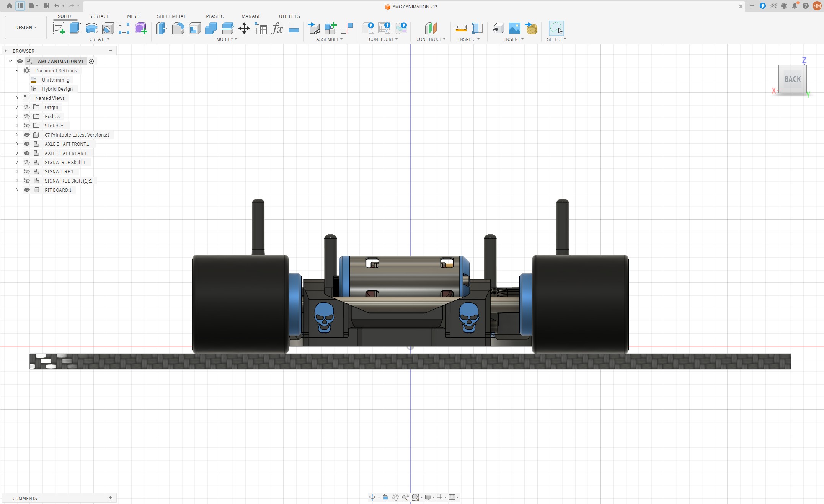Viewport: 824px width, 504px height.
Task: Click the Insert Canvas image icon
Action: coord(514,28)
